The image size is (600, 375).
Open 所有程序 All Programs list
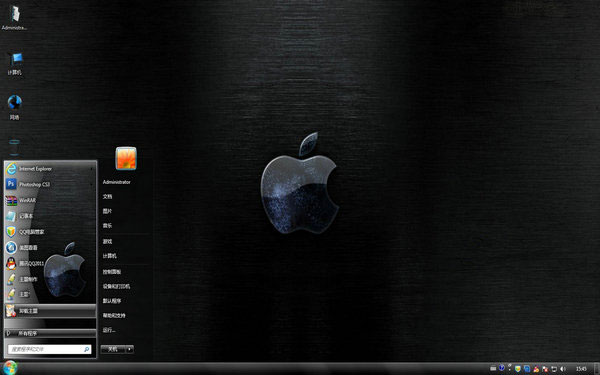(50, 333)
